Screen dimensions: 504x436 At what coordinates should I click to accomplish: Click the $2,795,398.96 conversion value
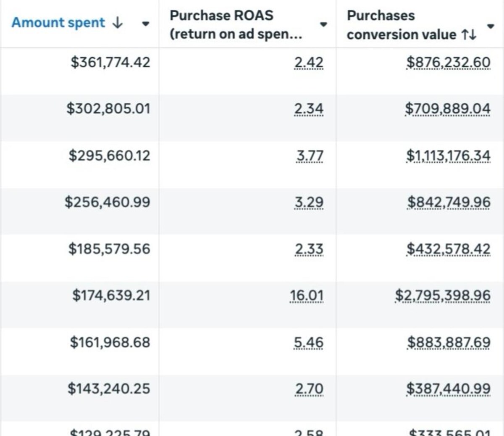click(443, 296)
